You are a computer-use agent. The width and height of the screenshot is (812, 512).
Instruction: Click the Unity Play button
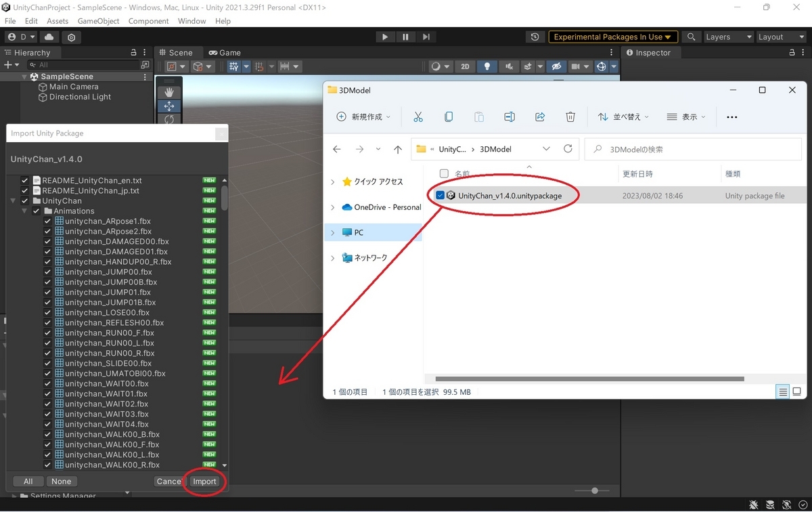tap(385, 37)
